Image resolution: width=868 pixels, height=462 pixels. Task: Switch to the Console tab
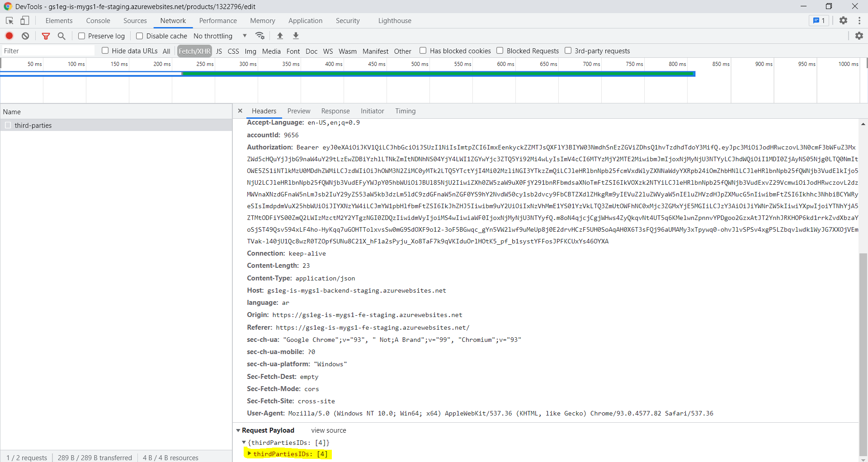pos(98,21)
